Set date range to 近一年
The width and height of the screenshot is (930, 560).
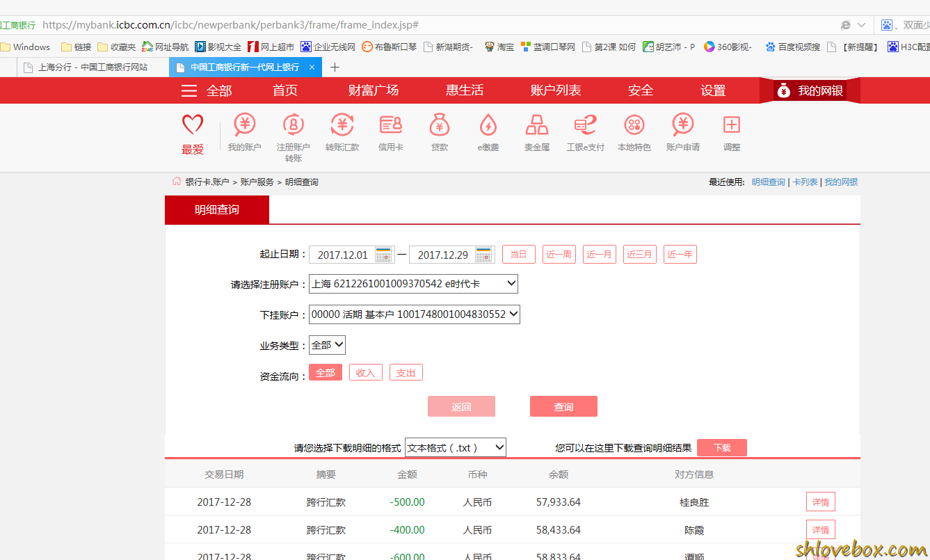680,255
